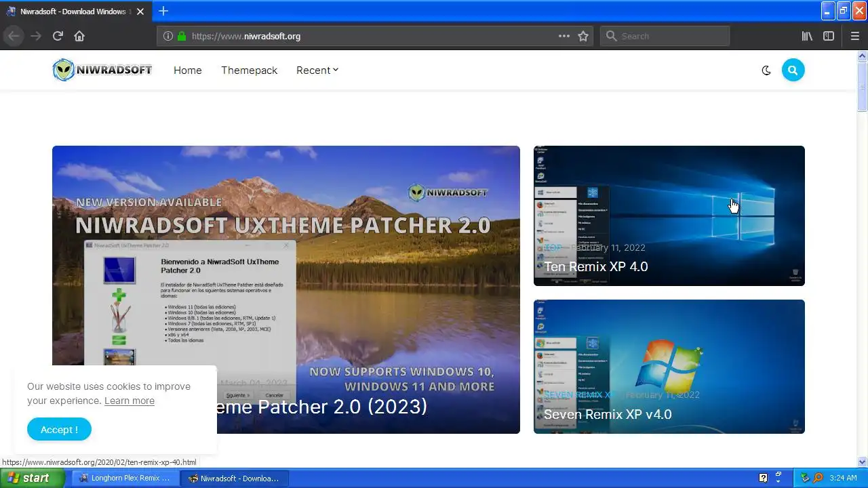Show site information icon in address bar
Screen dimensions: 868x488
coord(168,36)
